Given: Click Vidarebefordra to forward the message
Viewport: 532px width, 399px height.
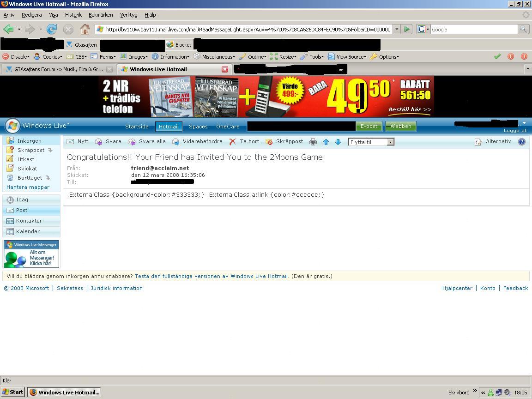Looking at the screenshot, I should click(198, 141).
